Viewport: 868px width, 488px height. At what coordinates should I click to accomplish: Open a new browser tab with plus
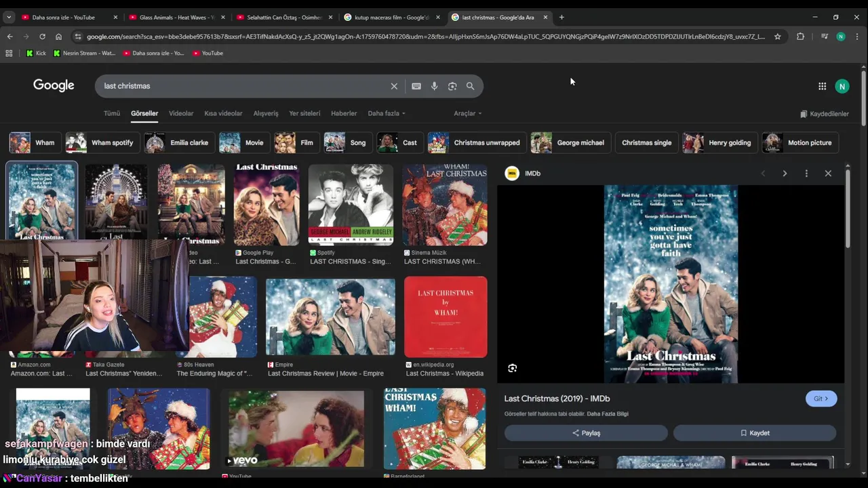point(561,17)
